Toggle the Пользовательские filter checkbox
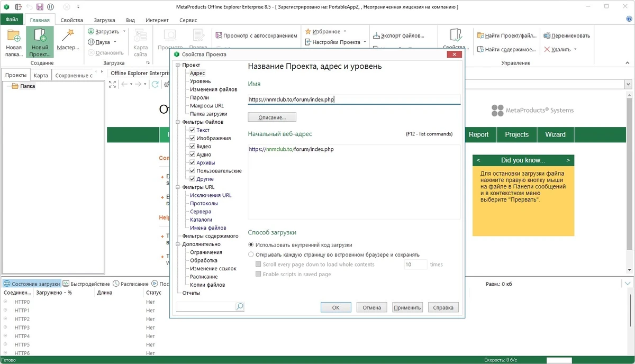635x364 pixels. [x=193, y=171]
